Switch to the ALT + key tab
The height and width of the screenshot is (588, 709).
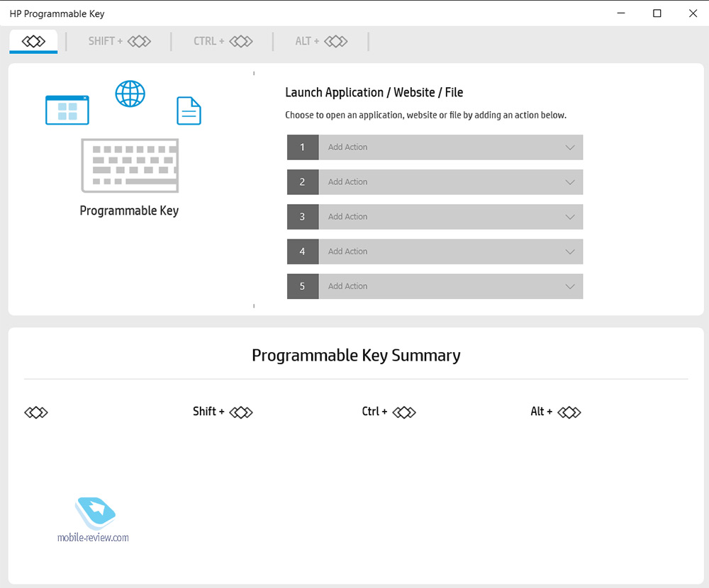pyautogui.click(x=321, y=42)
